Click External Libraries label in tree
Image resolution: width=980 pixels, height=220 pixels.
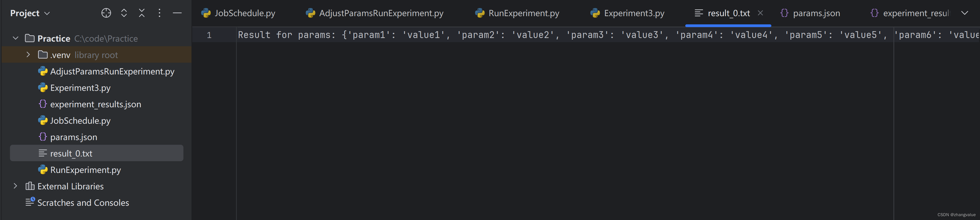[70, 186]
